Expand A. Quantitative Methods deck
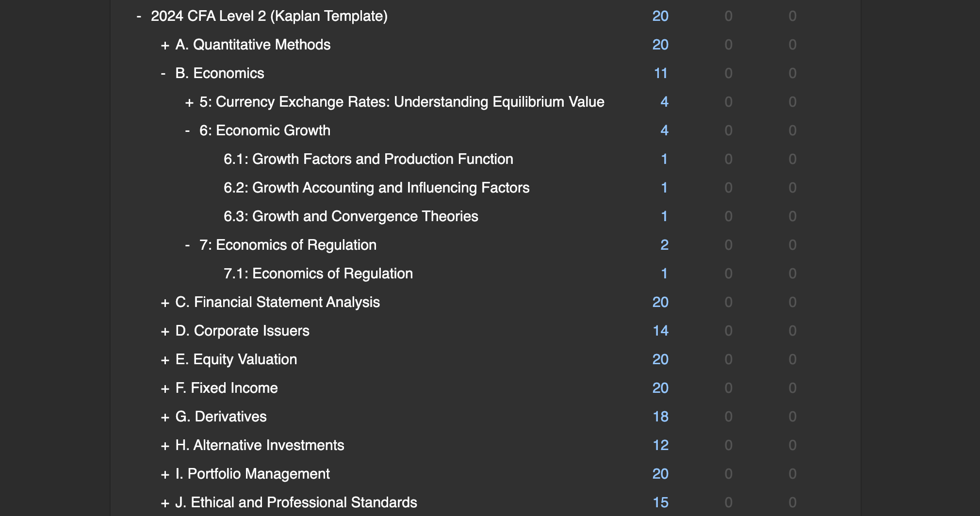The width and height of the screenshot is (980, 516). [165, 45]
